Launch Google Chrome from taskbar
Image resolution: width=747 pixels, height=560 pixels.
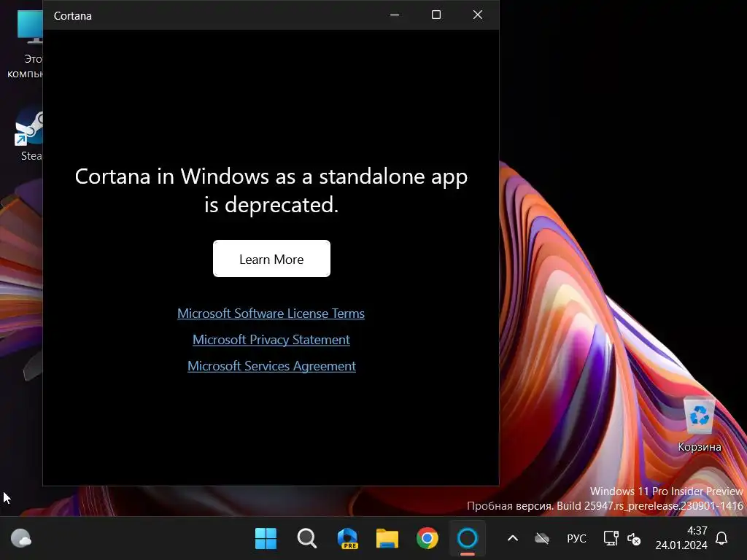point(427,539)
